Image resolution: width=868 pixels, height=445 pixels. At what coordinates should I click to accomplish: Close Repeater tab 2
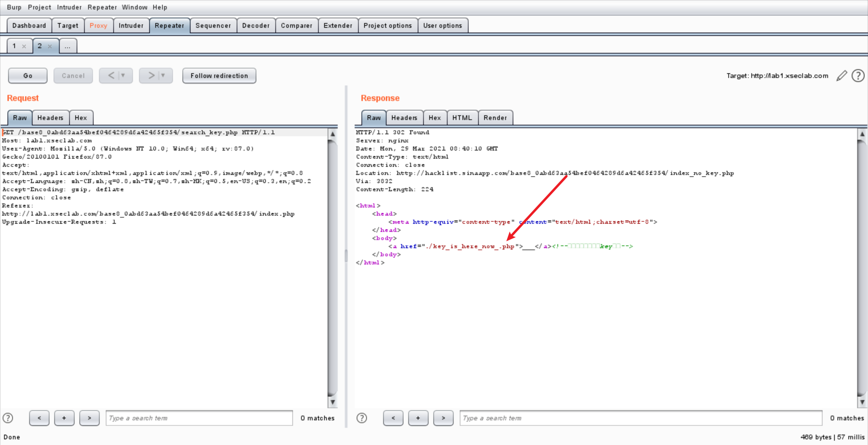tap(50, 47)
